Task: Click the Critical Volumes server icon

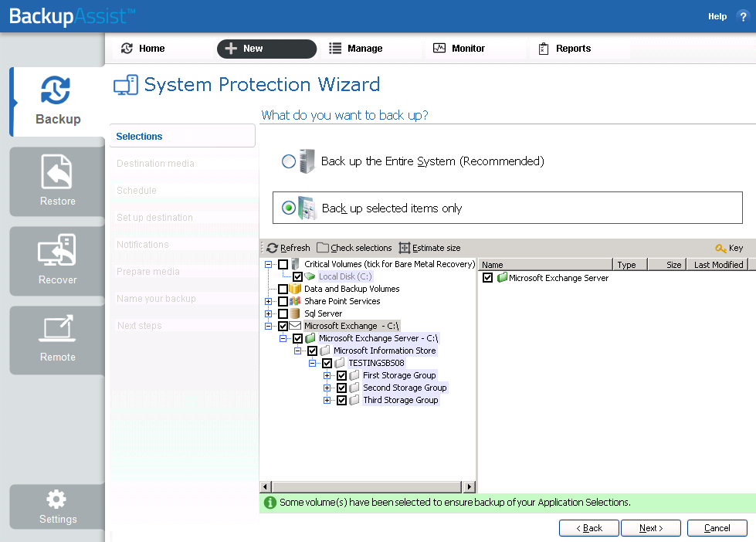Action: click(295, 264)
